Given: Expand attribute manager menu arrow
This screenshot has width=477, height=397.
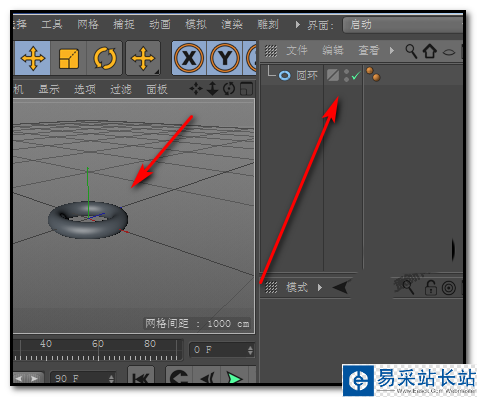Looking at the screenshot, I should click(320, 287).
